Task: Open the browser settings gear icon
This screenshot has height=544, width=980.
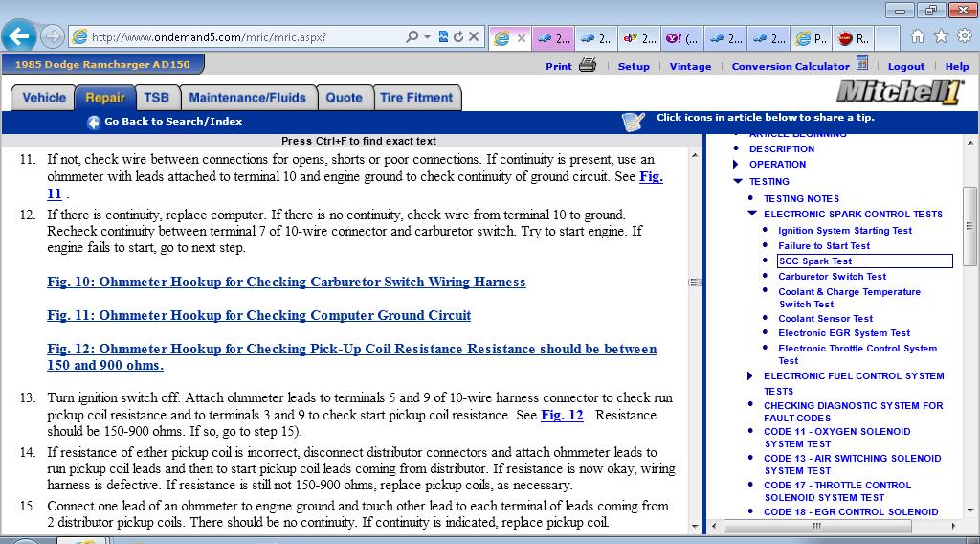Action: tap(964, 36)
